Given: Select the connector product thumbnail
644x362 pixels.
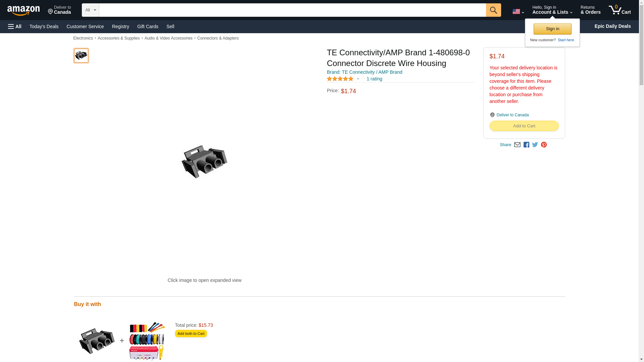Looking at the screenshot, I should pyautogui.click(x=81, y=56).
